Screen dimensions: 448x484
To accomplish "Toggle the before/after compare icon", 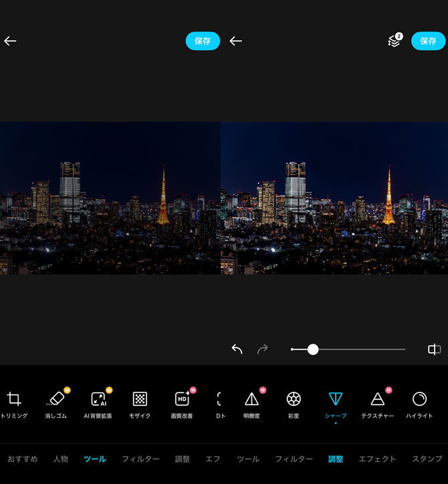I will pyautogui.click(x=434, y=349).
